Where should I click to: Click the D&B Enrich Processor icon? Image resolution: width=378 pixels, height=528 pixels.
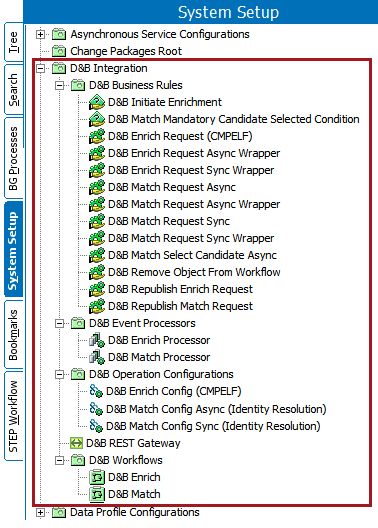tap(97, 340)
